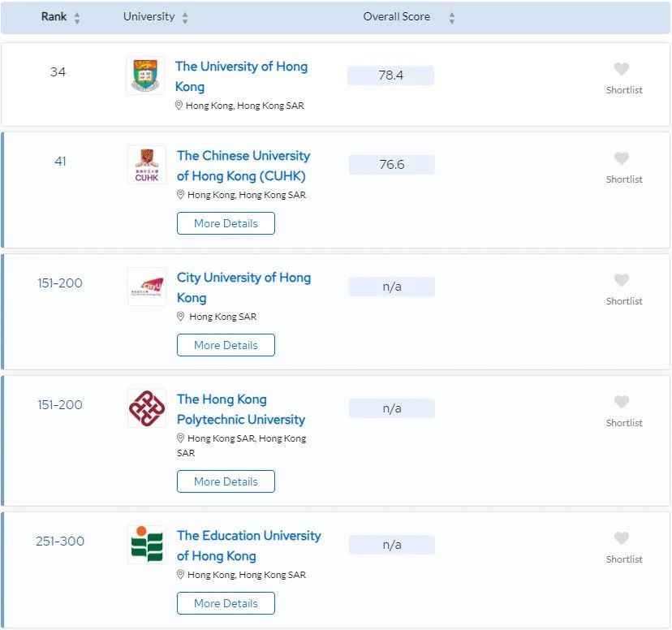Add City University of Hong Kong to shortlist
672x630 pixels.
(621, 280)
